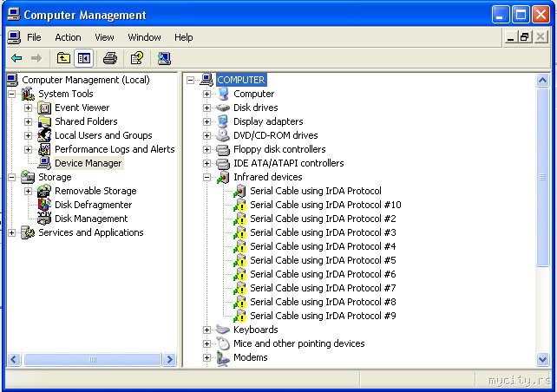Collapse the Infrared devices category
Viewport: 557px width, 392px height.
click(206, 177)
